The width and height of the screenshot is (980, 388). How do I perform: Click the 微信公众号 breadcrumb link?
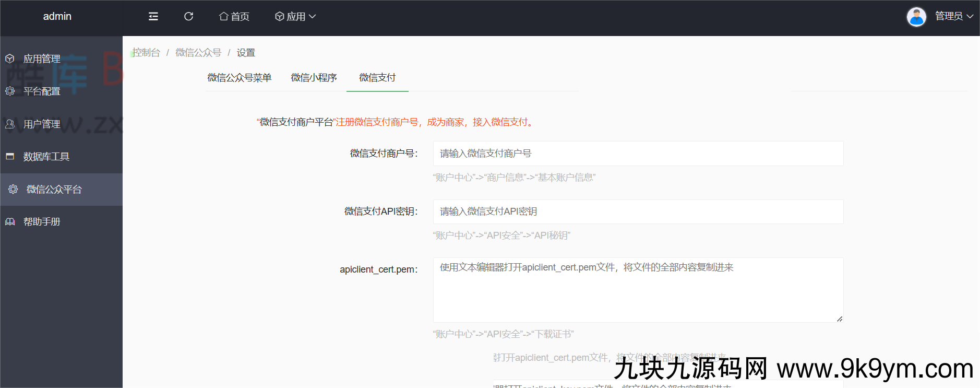[198, 52]
